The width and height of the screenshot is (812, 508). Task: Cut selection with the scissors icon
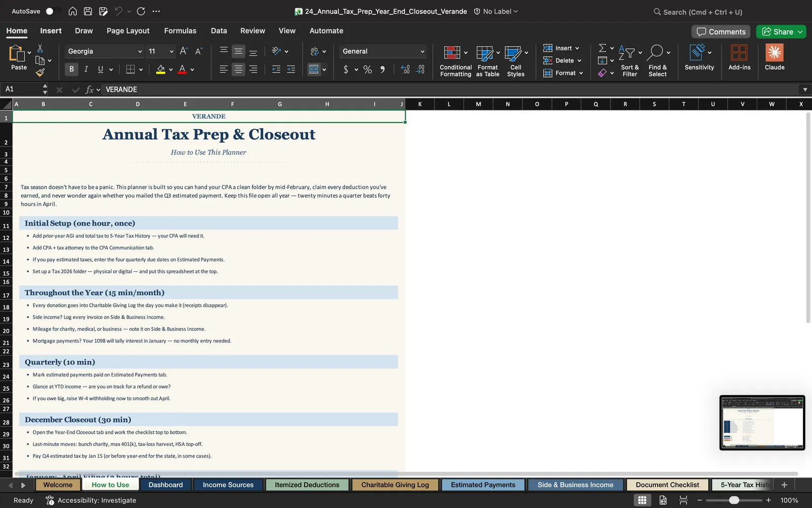tap(40, 48)
